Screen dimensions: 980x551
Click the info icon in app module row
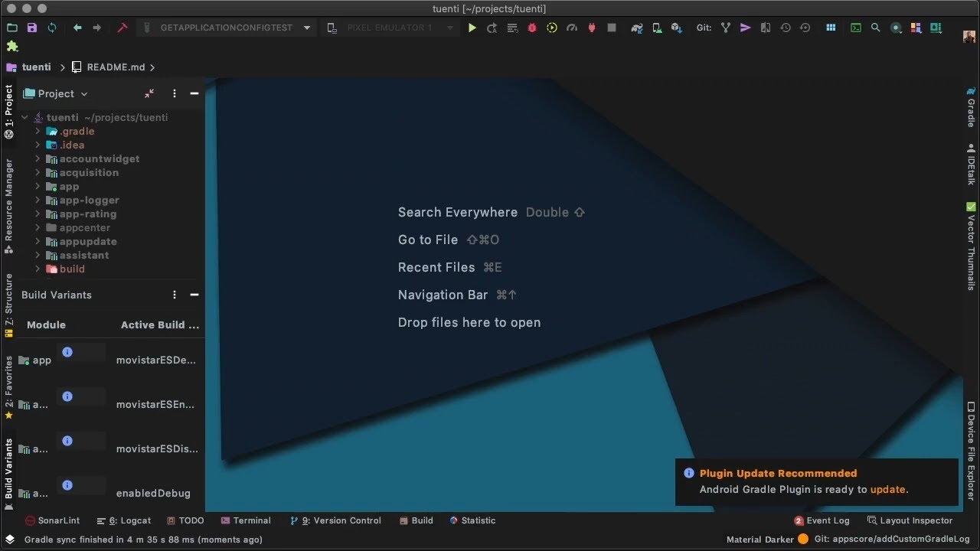67,352
